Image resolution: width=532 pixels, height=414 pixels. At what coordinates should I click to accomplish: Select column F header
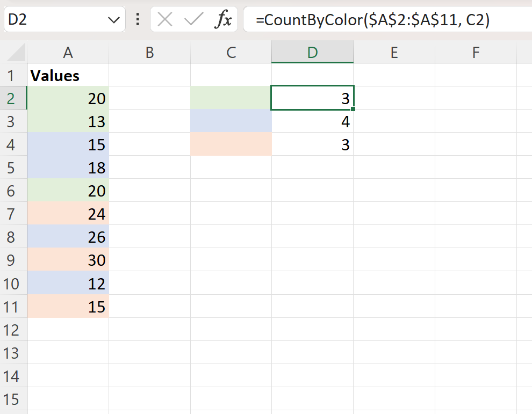(x=476, y=52)
